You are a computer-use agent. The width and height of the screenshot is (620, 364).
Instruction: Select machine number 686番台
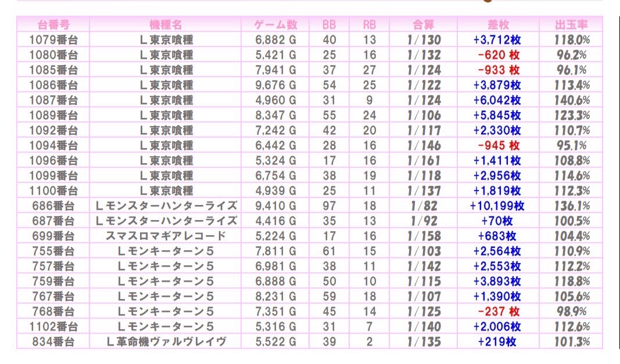[x=53, y=206]
